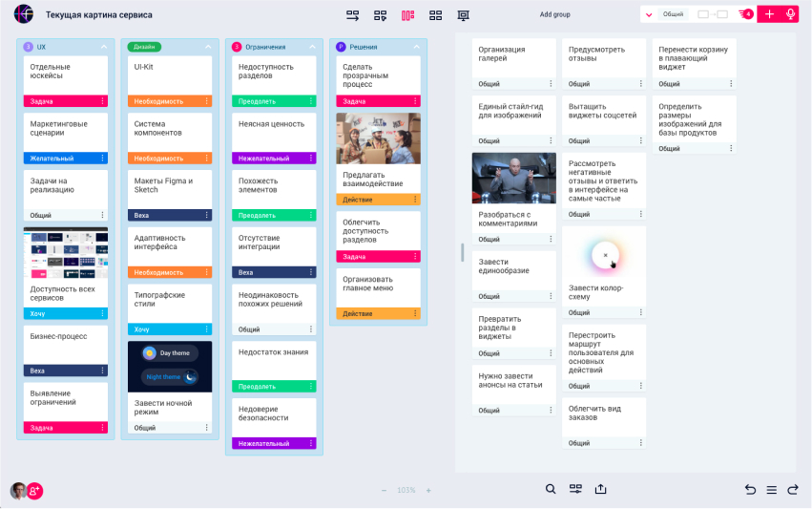The width and height of the screenshot is (812, 509).
Task: Open the flow view mode icon
Action: point(353,15)
